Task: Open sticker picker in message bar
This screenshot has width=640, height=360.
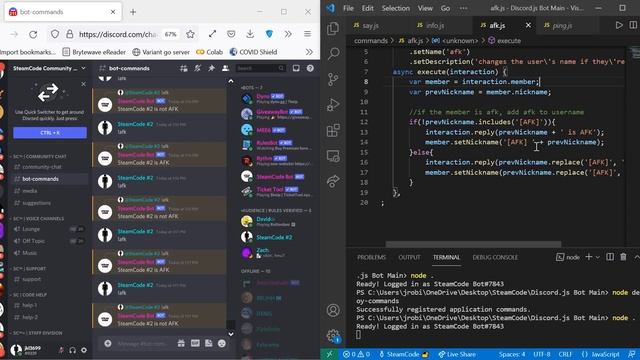Action: coord(209,344)
